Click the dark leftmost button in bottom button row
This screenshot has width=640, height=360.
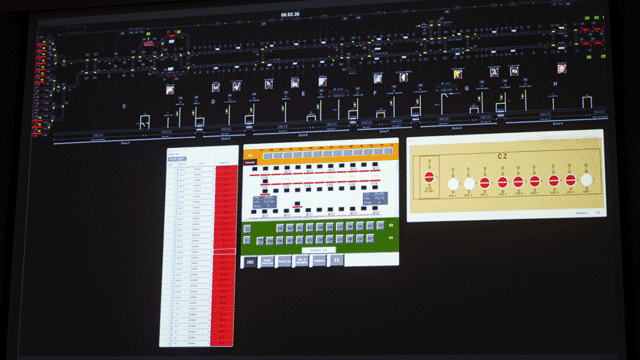point(250,262)
